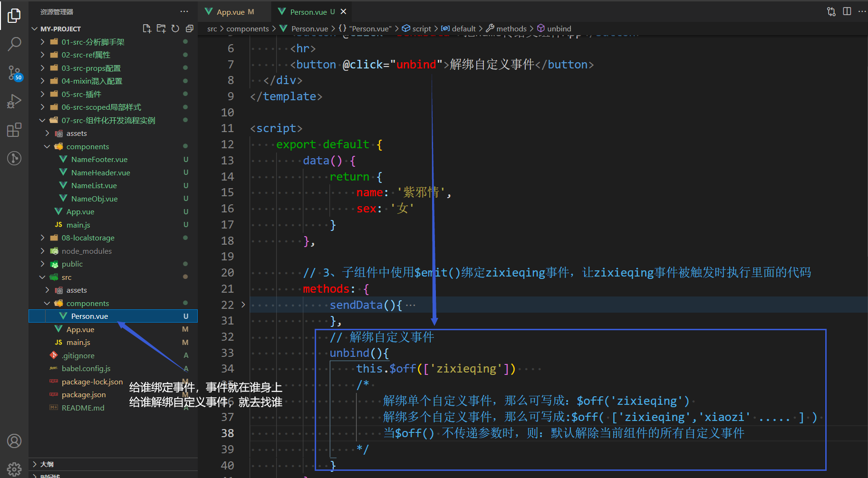Open the Git graph sidebar icon
The width and height of the screenshot is (868, 478).
pyautogui.click(x=14, y=158)
